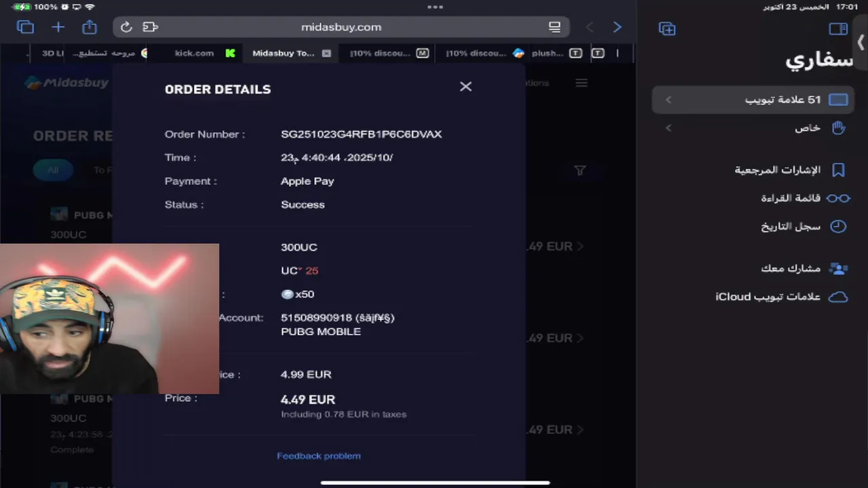Go back with the left arrow
This screenshot has height=488, width=868.
(x=589, y=27)
